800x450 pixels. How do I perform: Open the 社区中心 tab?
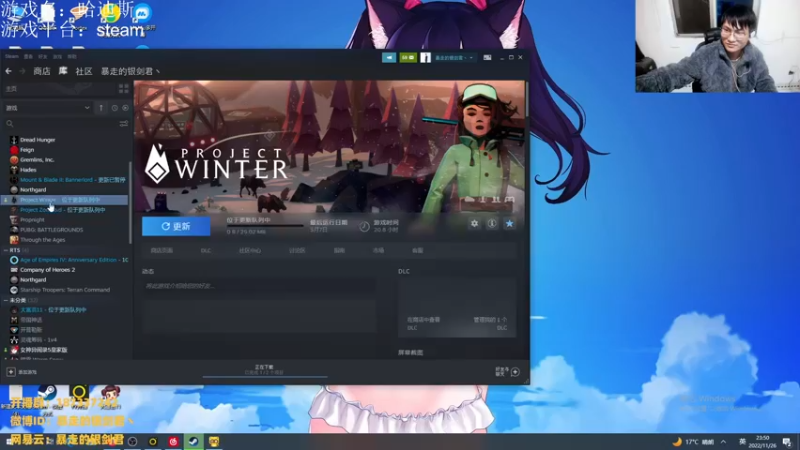[x=250, y=251]
